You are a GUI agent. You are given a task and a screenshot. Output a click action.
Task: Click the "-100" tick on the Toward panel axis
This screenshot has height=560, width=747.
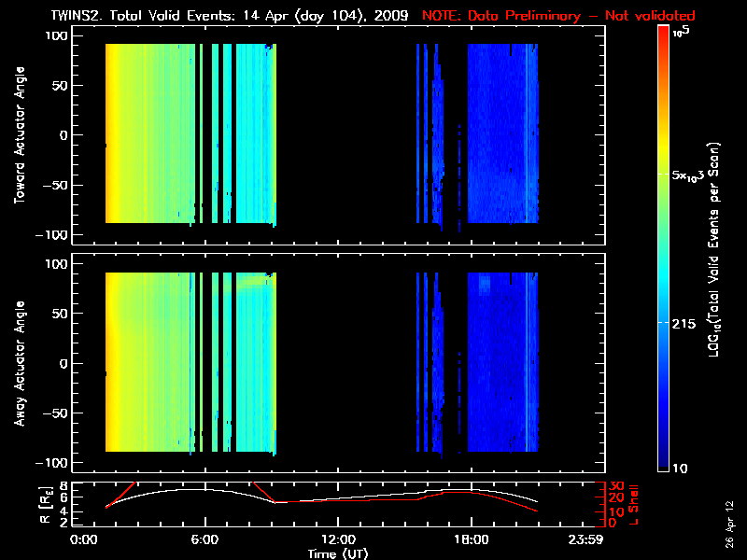click(52, 235)
